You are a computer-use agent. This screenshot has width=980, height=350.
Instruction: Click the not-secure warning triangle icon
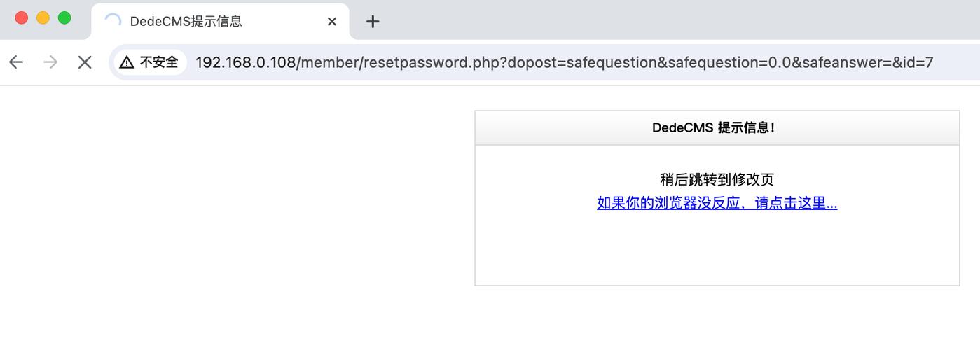(x=127, y=62)
